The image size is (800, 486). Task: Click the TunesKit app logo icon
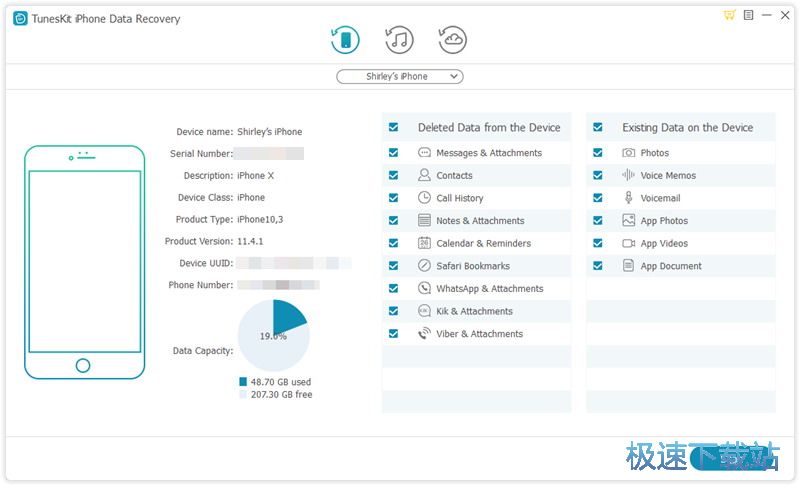click(20, 19)
